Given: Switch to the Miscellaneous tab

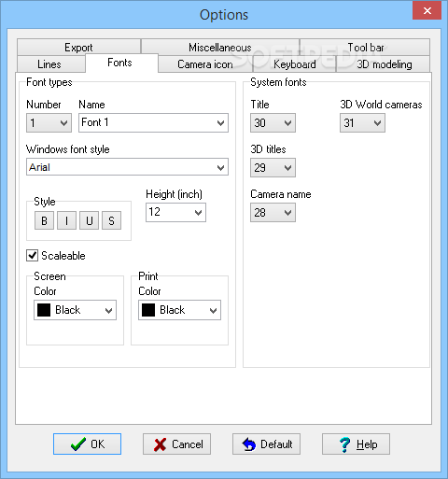Looking at the screenshot, I should [x=220, y=48].
